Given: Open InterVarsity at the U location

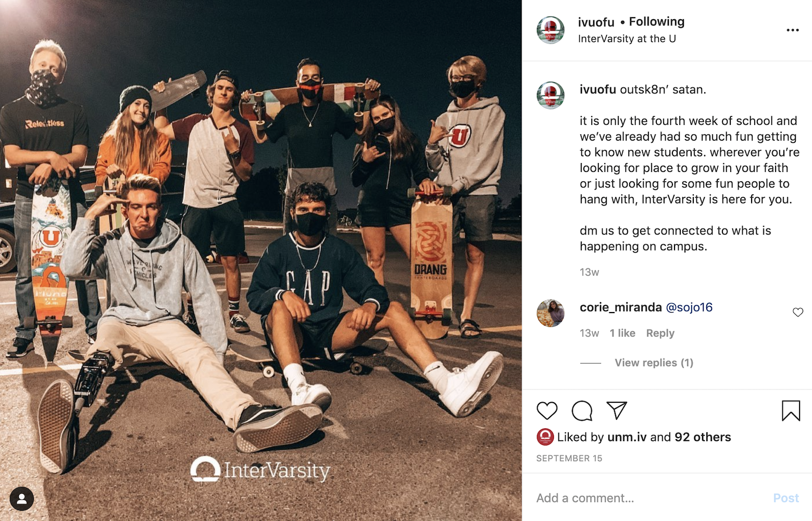Looking at the screenshot, I should click(627, 39).
